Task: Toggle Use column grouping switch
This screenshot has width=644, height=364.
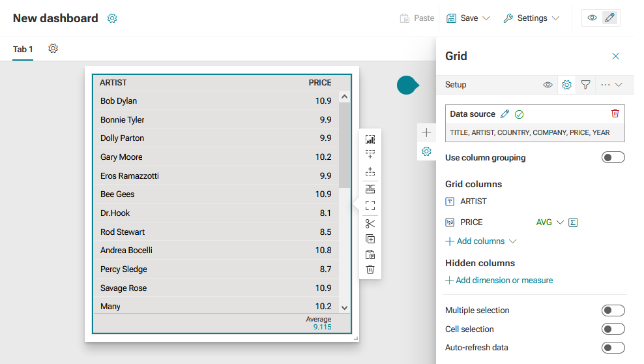Action: click(x=613, y=157)
